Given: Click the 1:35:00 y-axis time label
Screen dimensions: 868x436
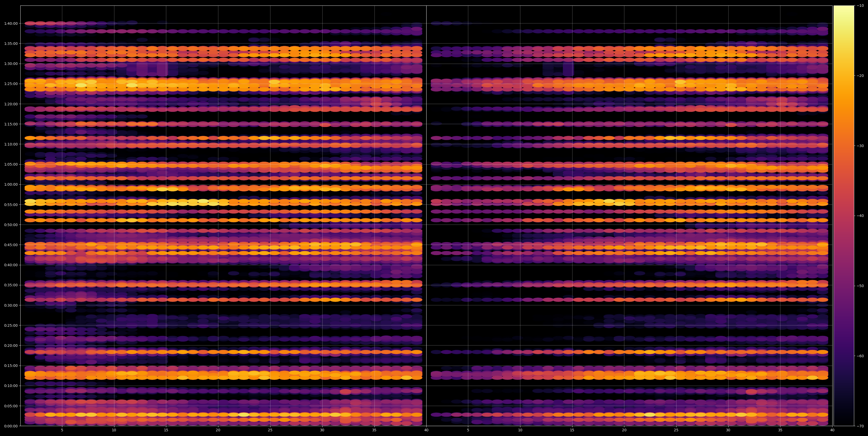Looking at the screenshot, I should pyautogui.click(x=11, y=44).
